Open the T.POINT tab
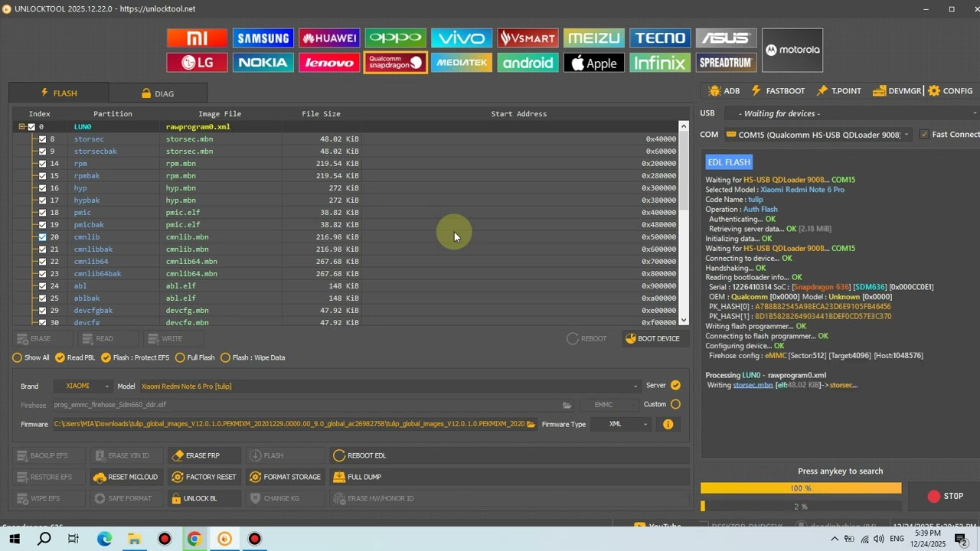The image size is (980, 551). tap(838, 91)
